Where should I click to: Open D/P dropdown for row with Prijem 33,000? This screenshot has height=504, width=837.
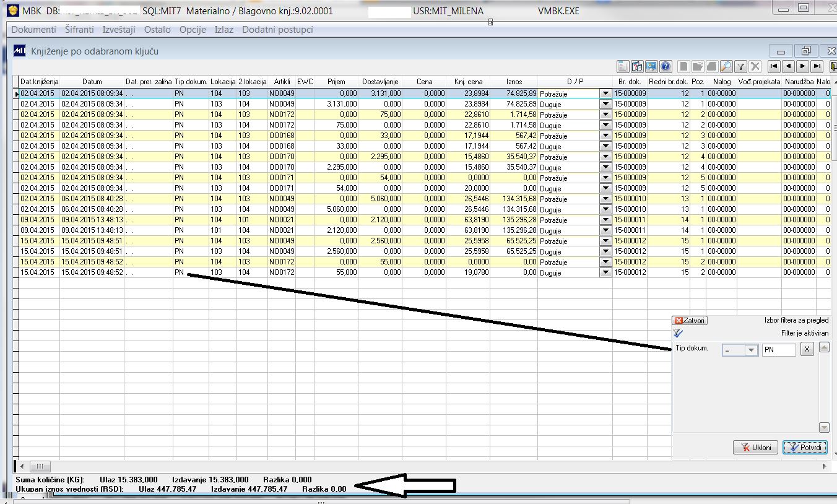[x=606, y=146]
